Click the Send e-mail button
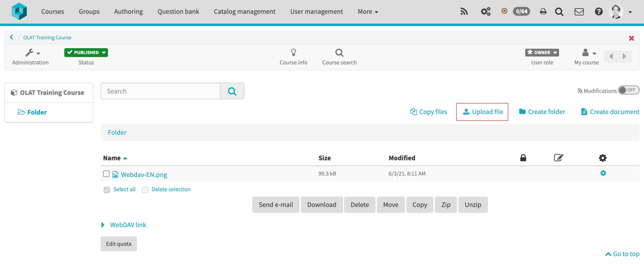644x264 pixels. coord(276,205)
